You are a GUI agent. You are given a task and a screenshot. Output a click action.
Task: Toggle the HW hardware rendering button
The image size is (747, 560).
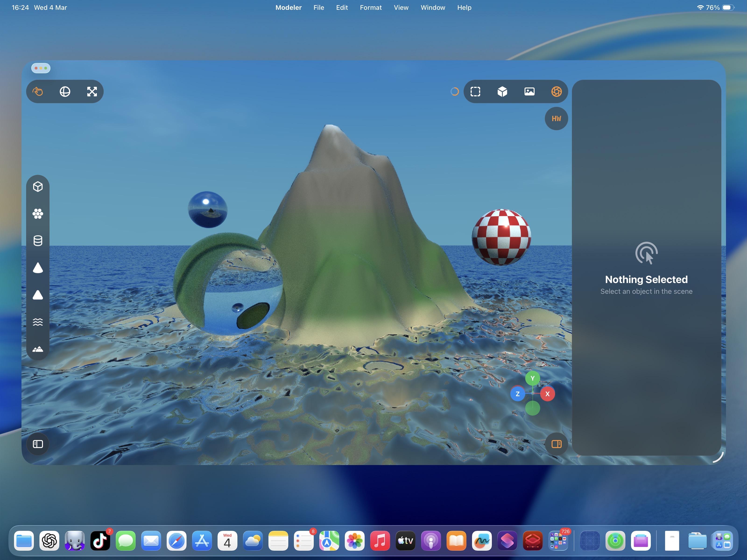556,119
